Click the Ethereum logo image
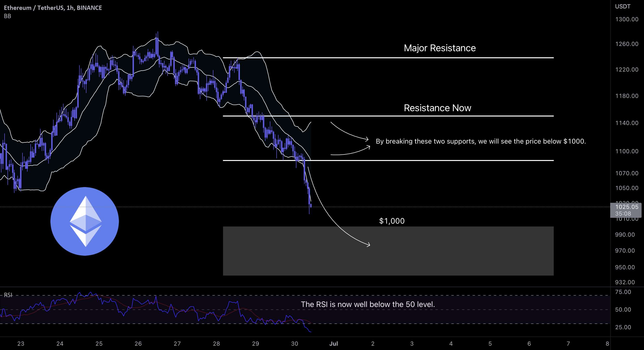 point(85,221)
